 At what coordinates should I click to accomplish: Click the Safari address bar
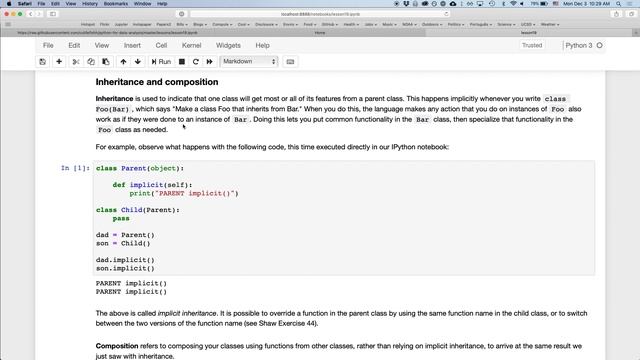click(320, 14)
